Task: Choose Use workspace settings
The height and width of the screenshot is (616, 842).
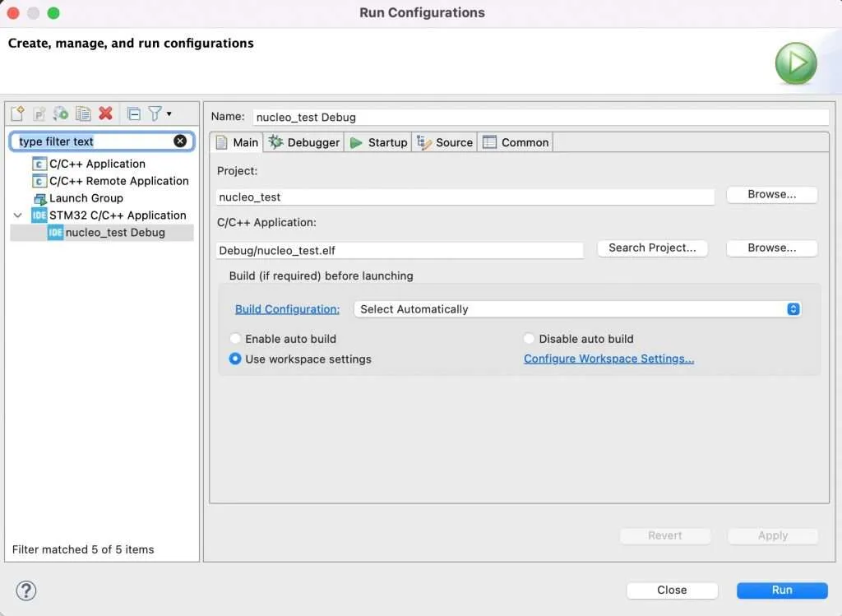Action: tap(236, 359)
